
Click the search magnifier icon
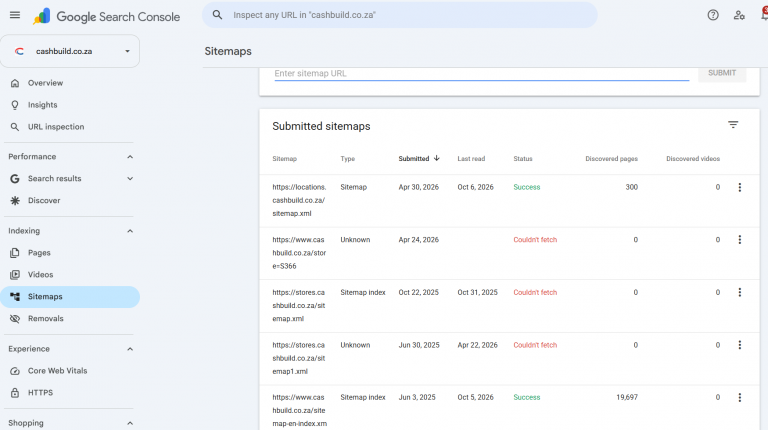point(217,15)
